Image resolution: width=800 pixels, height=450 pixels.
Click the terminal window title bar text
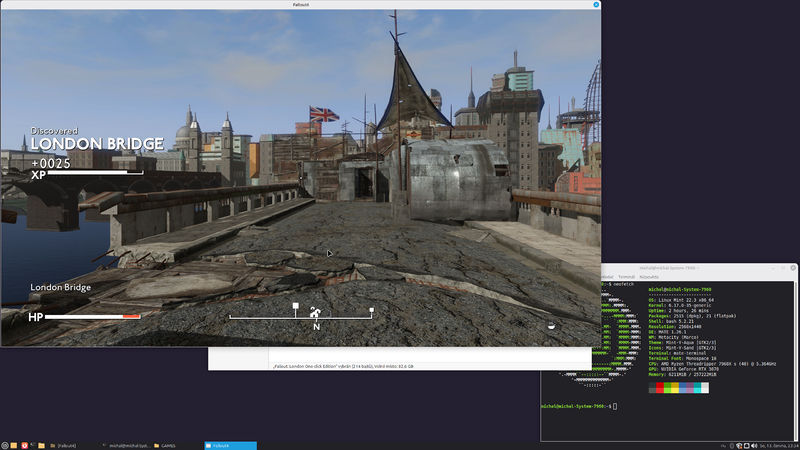pos(667,268)
